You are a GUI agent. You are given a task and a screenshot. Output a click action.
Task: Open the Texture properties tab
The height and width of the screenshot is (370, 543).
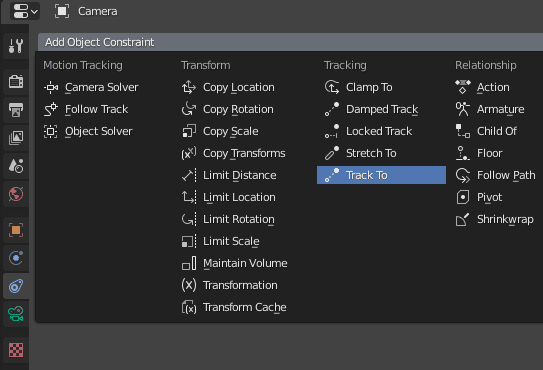16,350
